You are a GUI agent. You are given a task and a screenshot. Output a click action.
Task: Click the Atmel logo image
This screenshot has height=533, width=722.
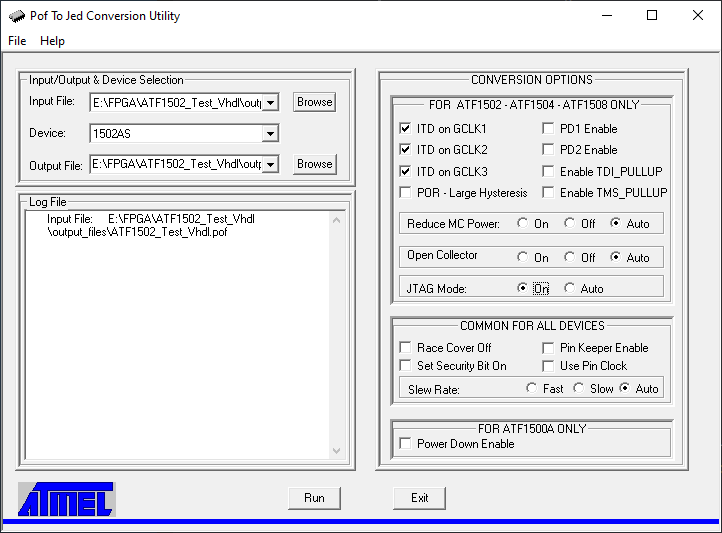point(67,499)
